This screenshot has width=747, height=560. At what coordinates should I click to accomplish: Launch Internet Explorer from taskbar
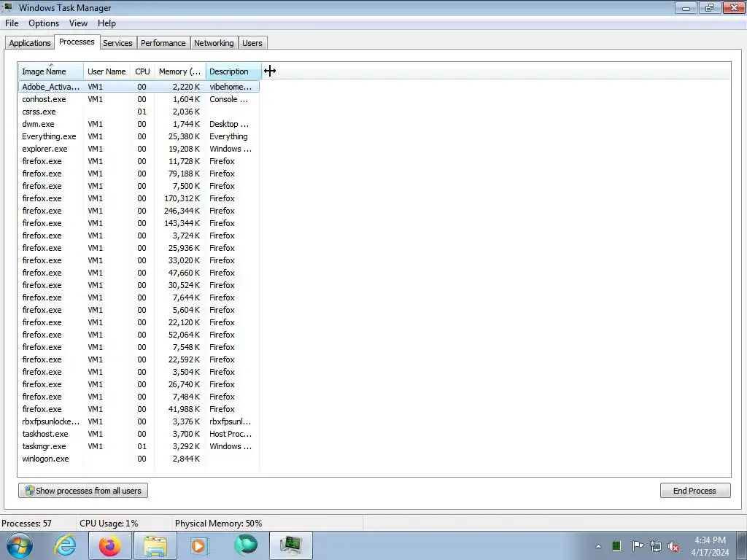coord(65,545)
